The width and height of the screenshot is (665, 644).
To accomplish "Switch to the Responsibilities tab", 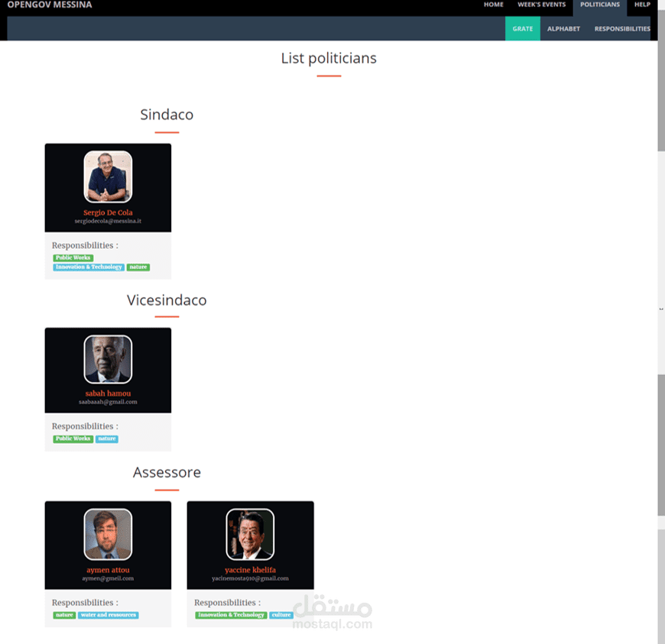I will pos(622,29).
